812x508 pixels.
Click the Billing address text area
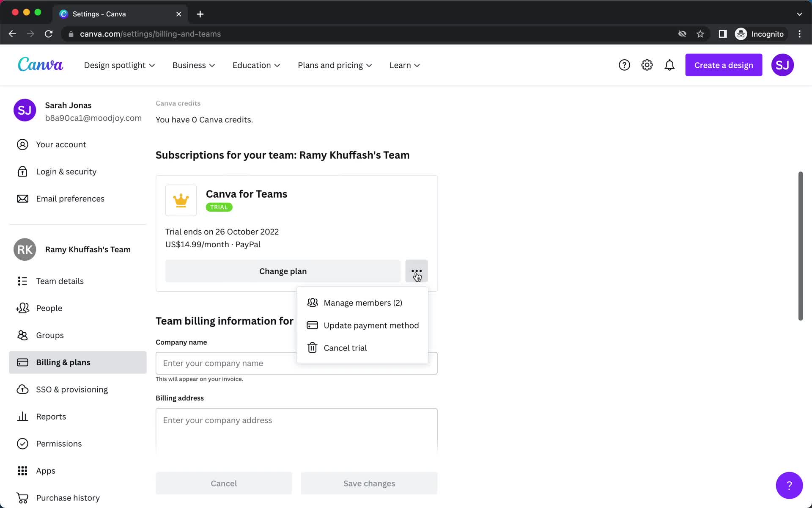point(296,431)
